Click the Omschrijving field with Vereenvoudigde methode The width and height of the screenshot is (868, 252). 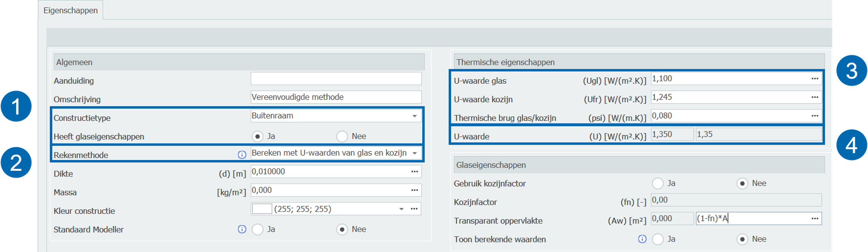(336, 97)
